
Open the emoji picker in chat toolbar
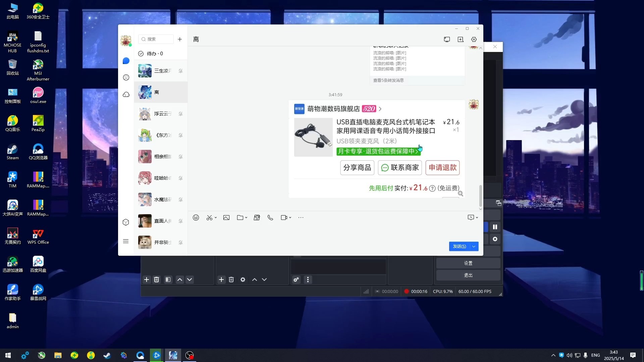click(x=196, y=218)
